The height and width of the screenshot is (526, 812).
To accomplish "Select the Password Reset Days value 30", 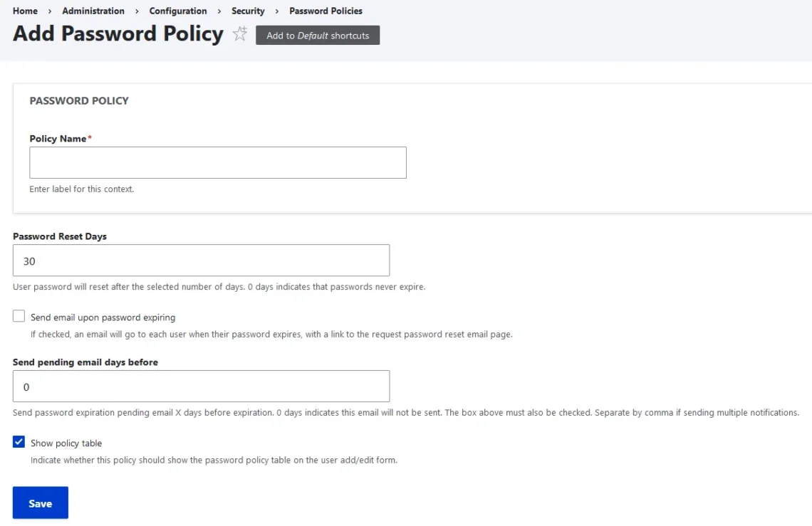I will click(201, 261).
